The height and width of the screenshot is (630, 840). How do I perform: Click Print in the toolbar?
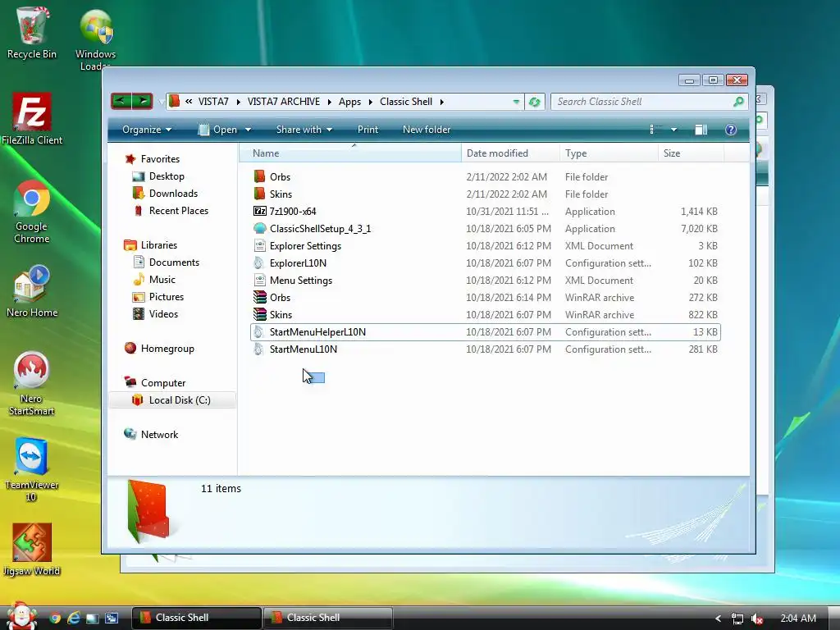coord(367,130)
